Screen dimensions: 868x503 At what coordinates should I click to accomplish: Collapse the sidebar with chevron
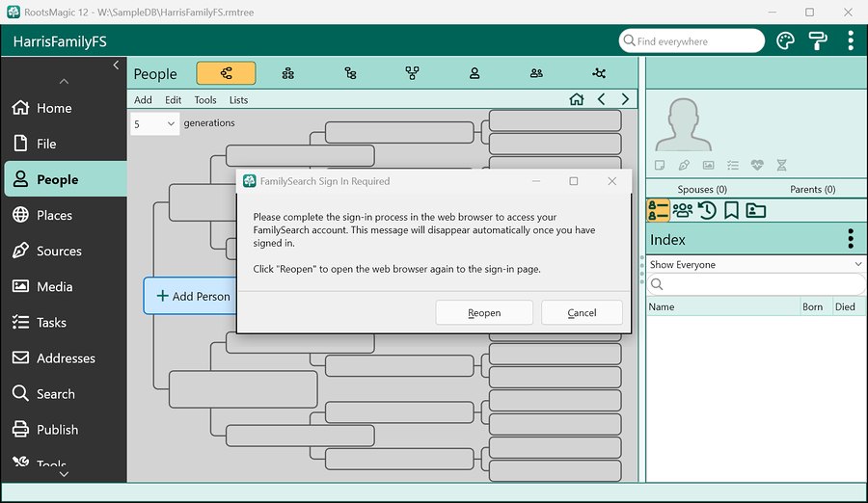pyautogui.click(x=116, y=65)
